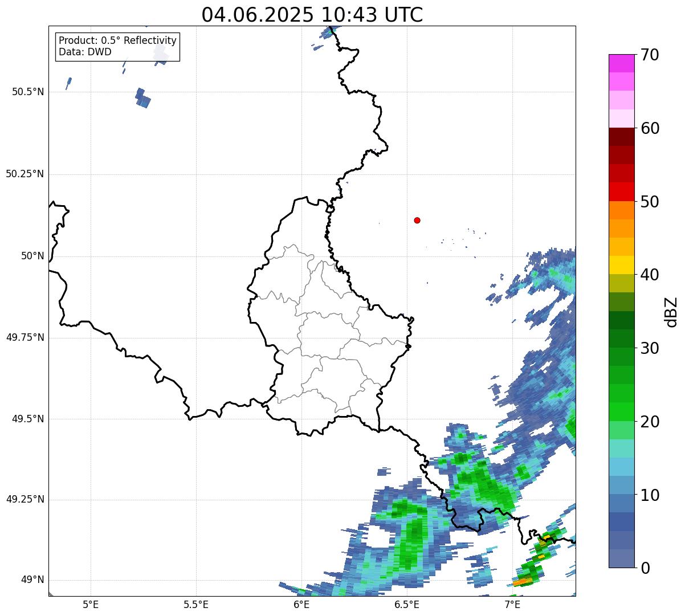Click the 6.5°E longitude label
685x616 pixels.
pos(407,604)
